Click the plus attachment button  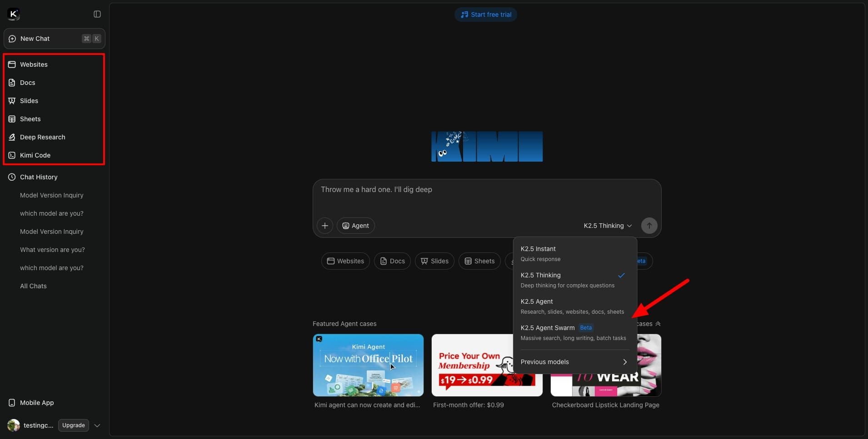325,226
